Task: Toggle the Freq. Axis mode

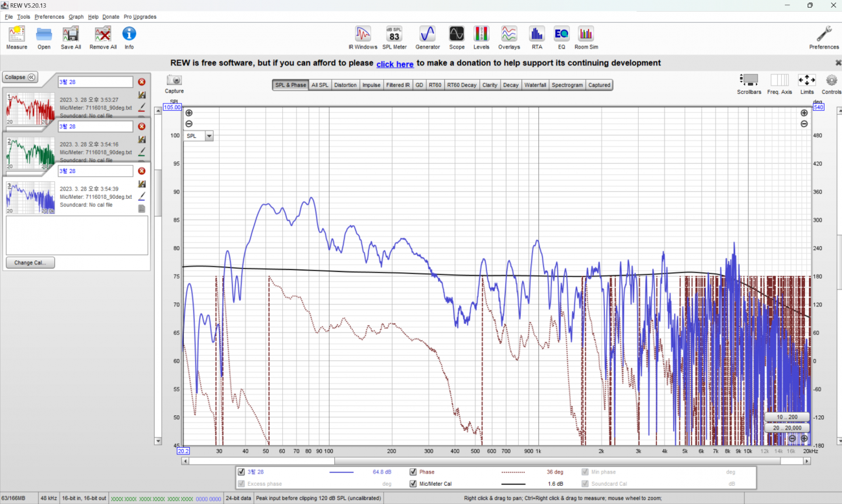Action: (x=779, y=84)
